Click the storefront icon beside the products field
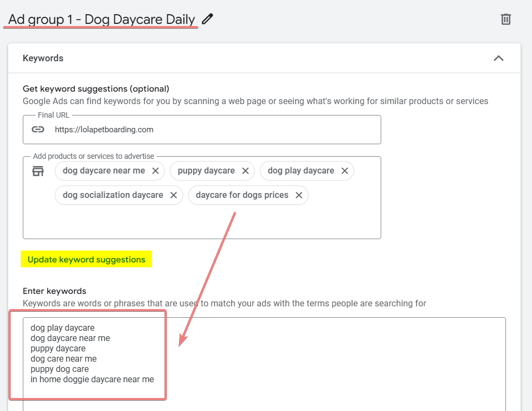532x411 pixels. click(37, 170)
